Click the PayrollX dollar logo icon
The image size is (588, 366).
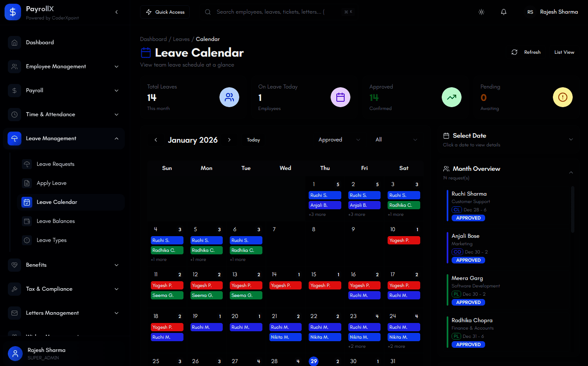[13, 12]
